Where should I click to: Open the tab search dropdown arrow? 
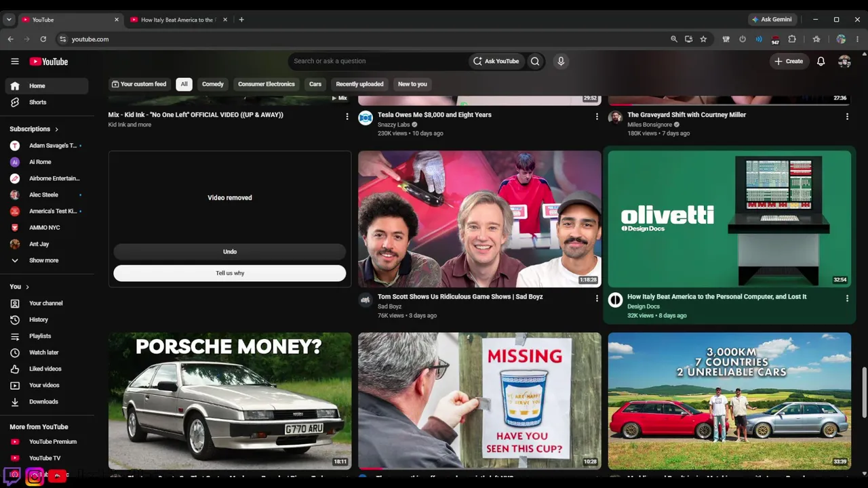tap(9, 20)
